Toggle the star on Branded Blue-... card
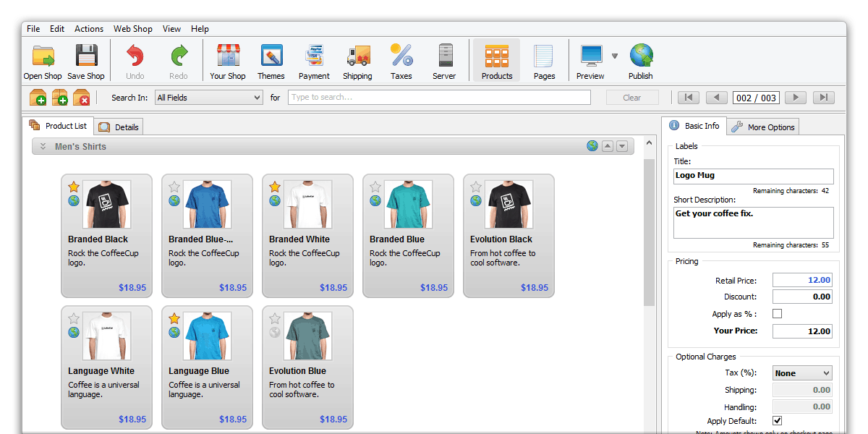The image size is (868, 434). point(174,187)
